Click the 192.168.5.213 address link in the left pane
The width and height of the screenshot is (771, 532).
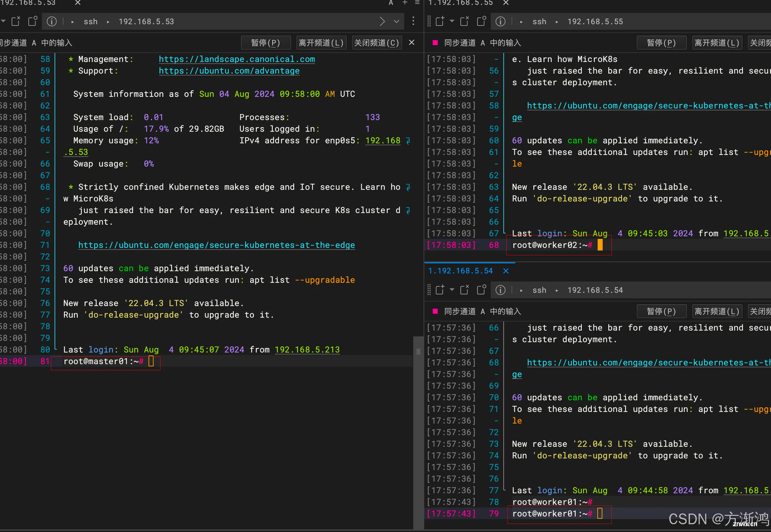click(307, 350)
